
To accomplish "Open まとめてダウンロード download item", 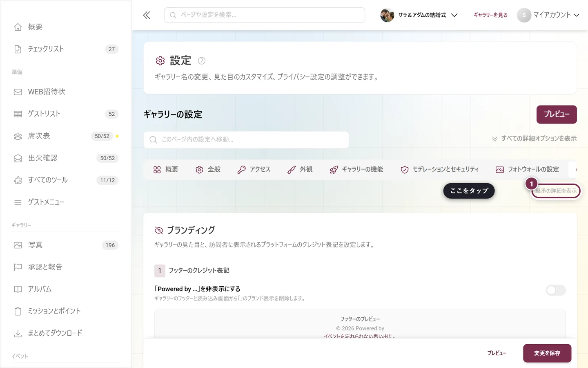I will click(x=66, y=334).
